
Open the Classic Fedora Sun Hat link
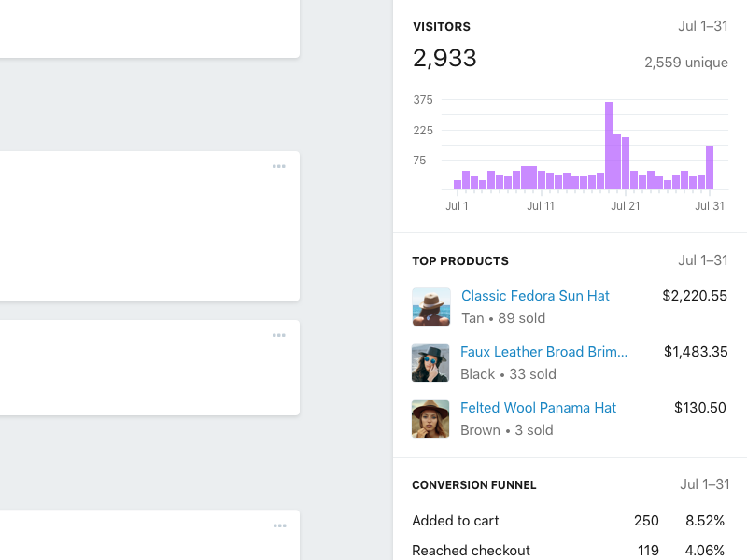click(535, 296)
